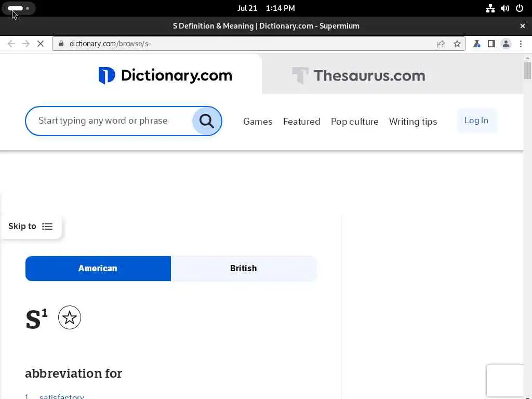Select the British definitions tab
Screen dimensions: 532x399
244,269
